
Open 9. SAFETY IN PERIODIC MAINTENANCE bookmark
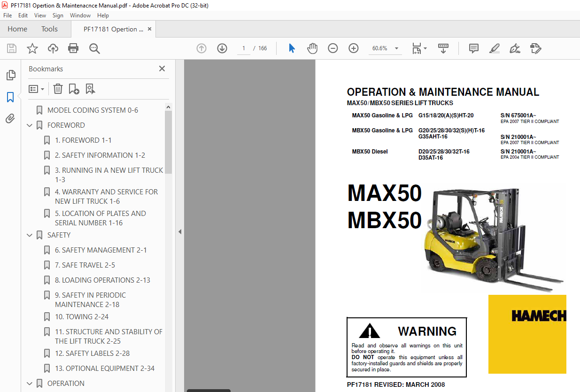90,300
